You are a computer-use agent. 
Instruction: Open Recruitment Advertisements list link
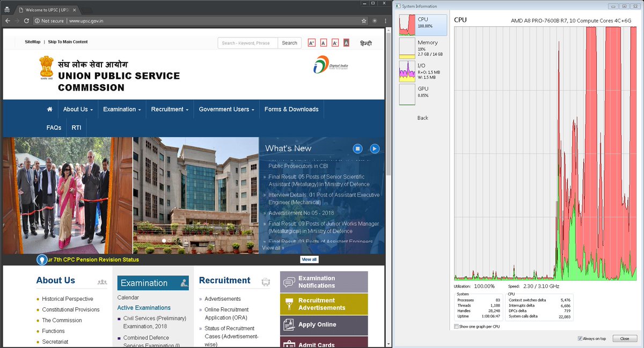click(223, 299)
